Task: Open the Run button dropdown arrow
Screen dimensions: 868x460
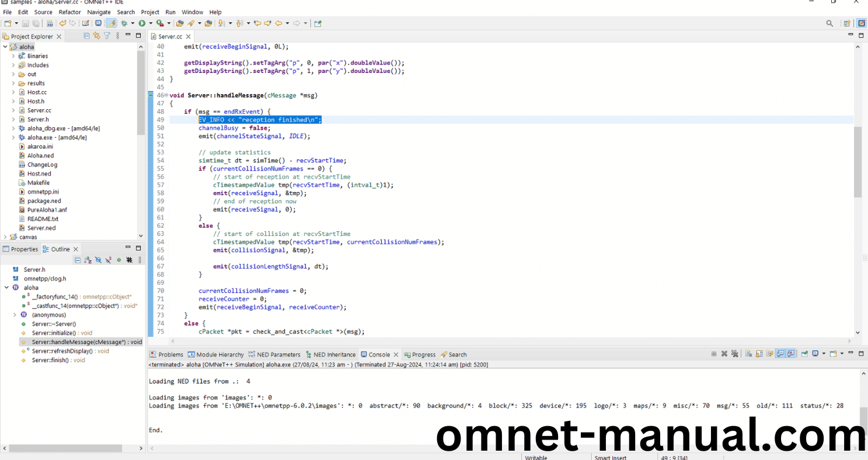Action: click(150, 23)
